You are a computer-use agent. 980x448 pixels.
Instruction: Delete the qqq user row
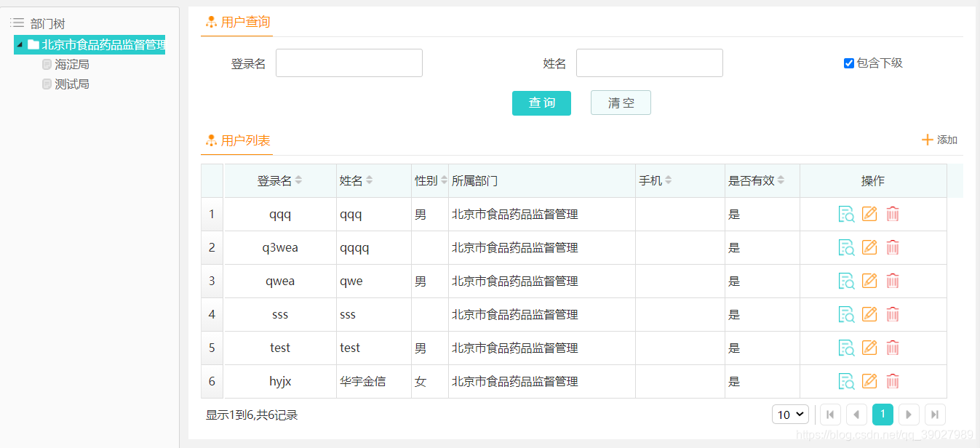click(893, 214)
